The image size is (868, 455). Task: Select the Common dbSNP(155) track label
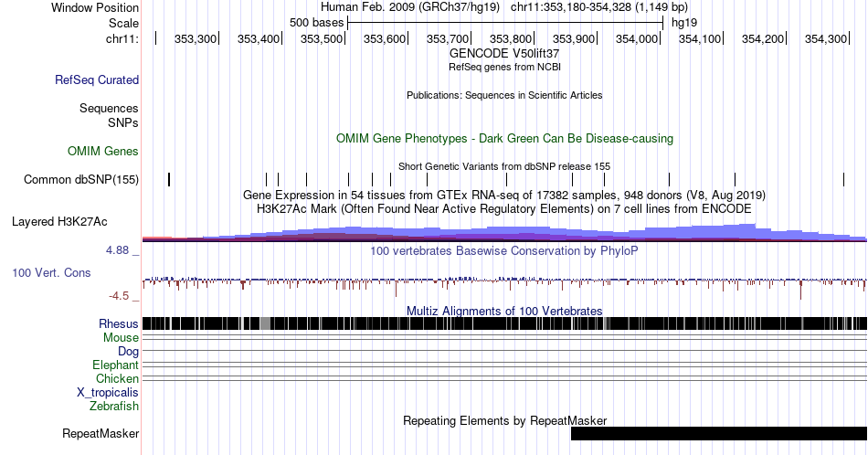pos(80,179)
